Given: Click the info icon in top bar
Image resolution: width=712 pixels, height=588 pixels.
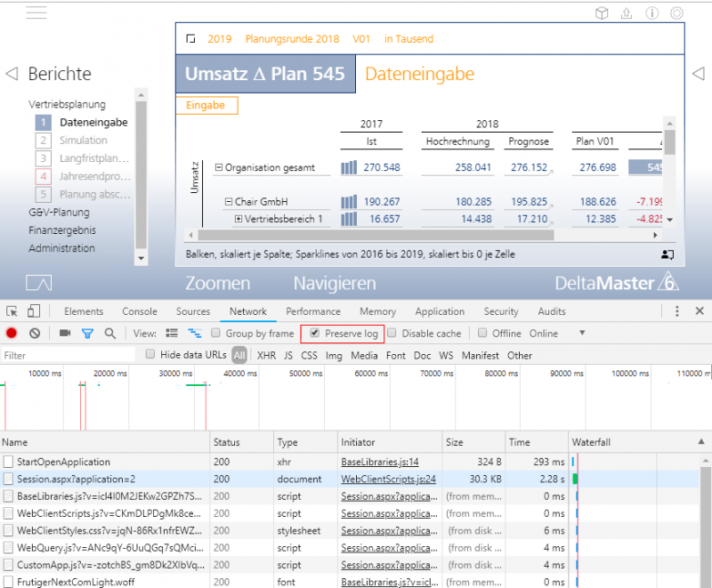Looking at the screenshot, I should pos(652,13).
